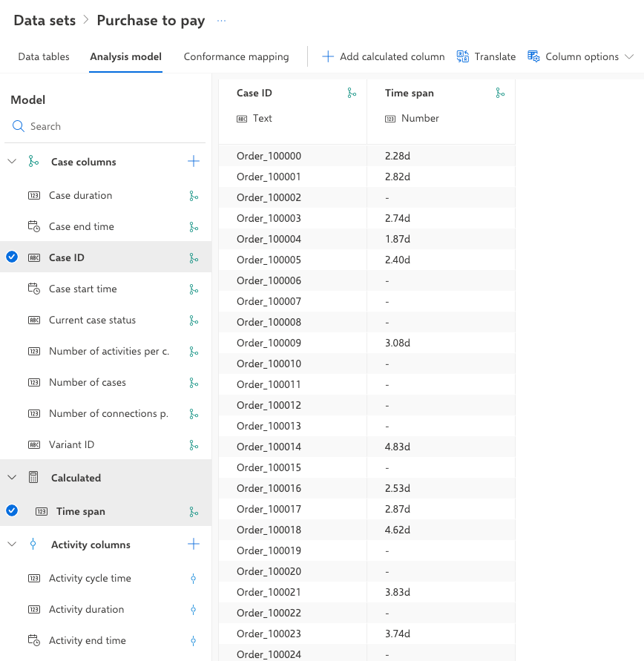
Task: Click the case icon in Case ID column header
Action: pyautogui.click(x=352, y=93)
